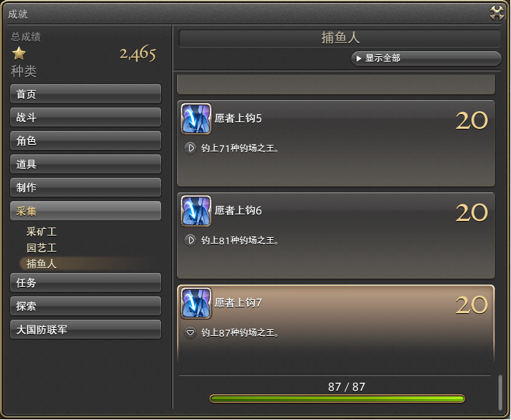Select 园艺工 subcategory
Image resolution: width=511 pixels, height=420 pixels.
coord(42,248)
